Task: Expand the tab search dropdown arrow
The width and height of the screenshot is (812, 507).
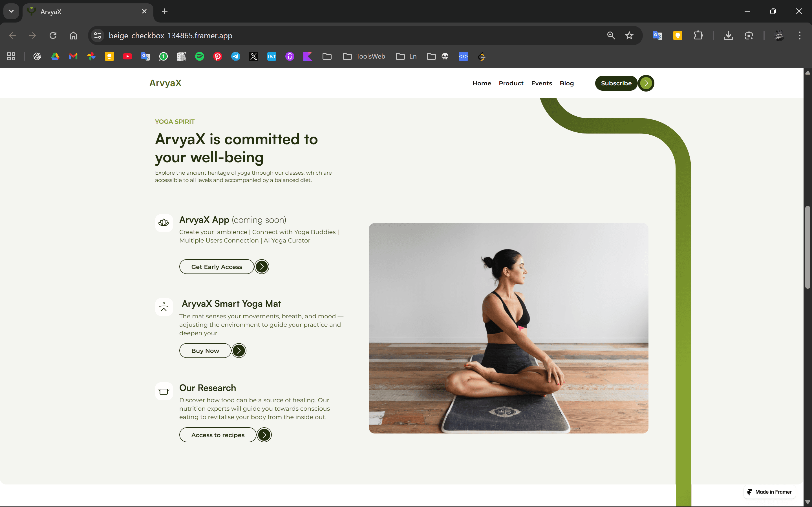Action: (x=11, y=11)
